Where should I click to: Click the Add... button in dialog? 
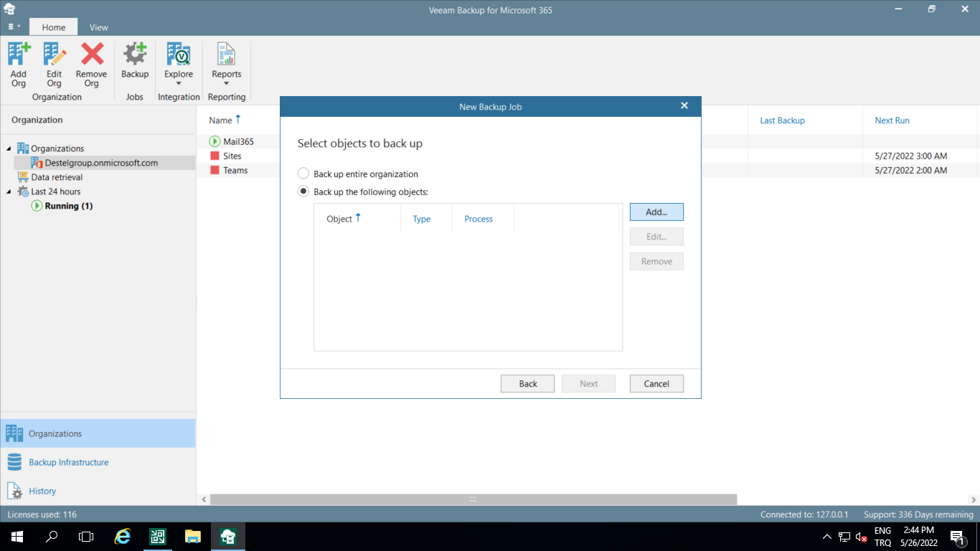pos(656,212)
